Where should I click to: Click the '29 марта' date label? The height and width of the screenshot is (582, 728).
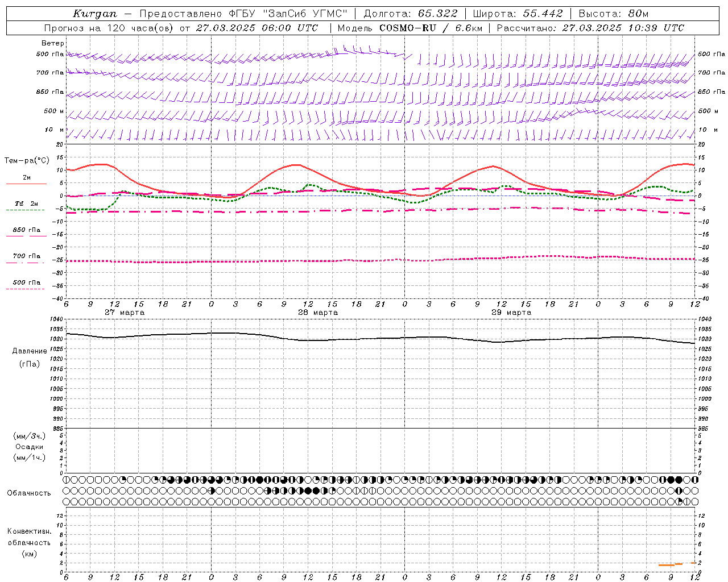(x=511, y=313)
